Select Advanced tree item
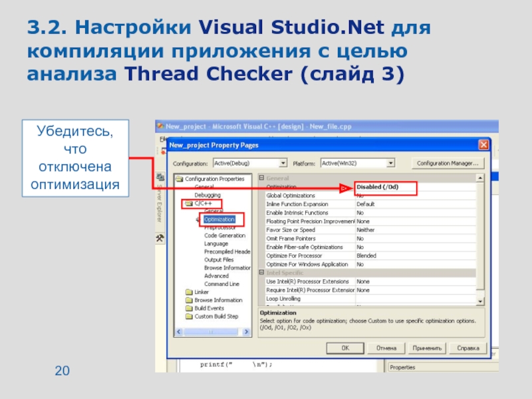 216,276
